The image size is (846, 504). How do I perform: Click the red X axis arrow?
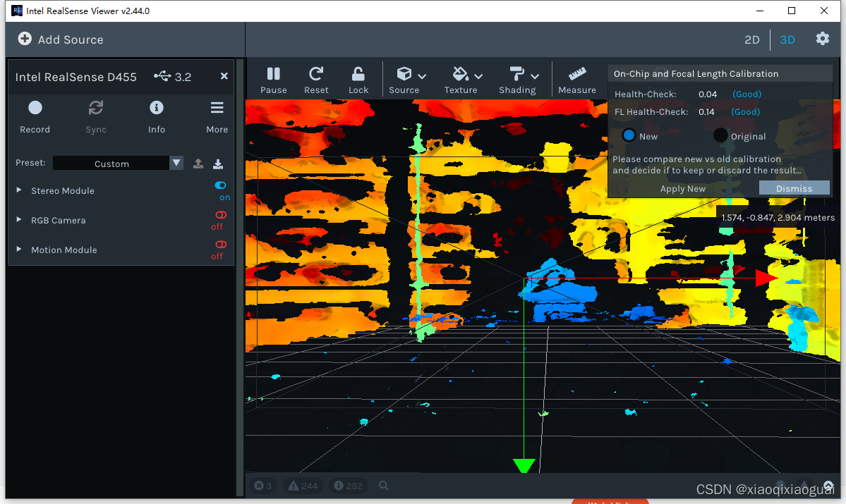pos(766,278)
